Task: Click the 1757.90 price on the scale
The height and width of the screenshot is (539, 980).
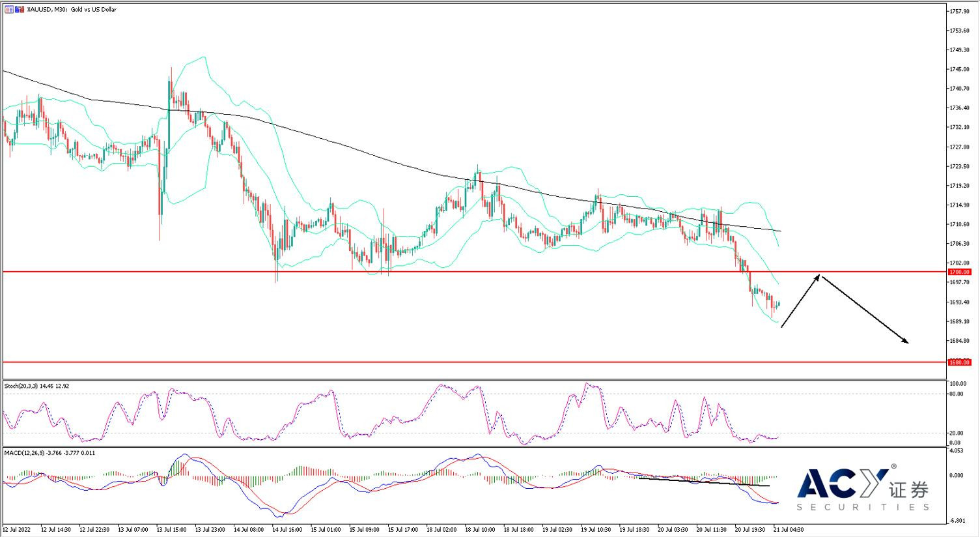Action: (960, 11)
